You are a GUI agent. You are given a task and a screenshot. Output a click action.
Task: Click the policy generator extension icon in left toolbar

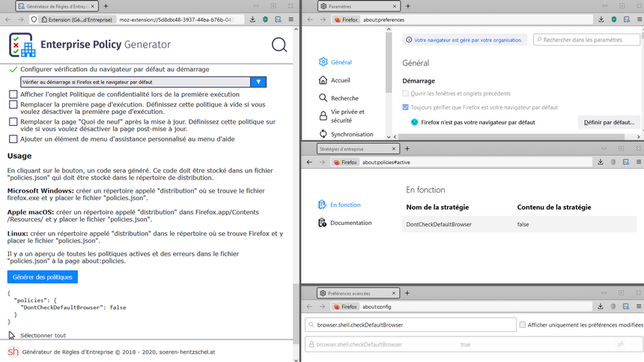pos(278,19)
